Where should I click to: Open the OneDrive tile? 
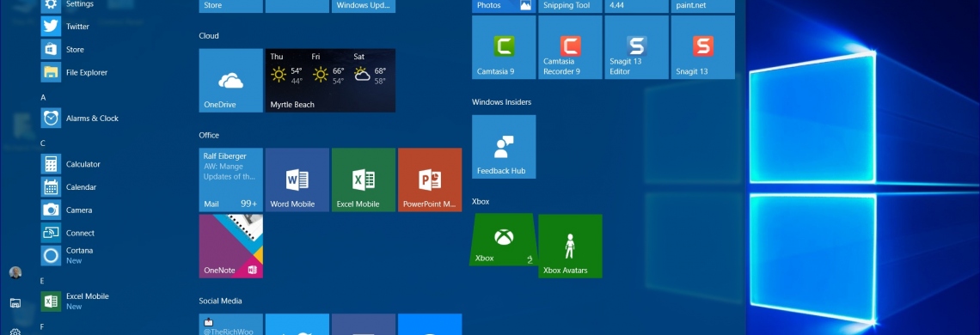pyautogui.click(x=230, y=81)
